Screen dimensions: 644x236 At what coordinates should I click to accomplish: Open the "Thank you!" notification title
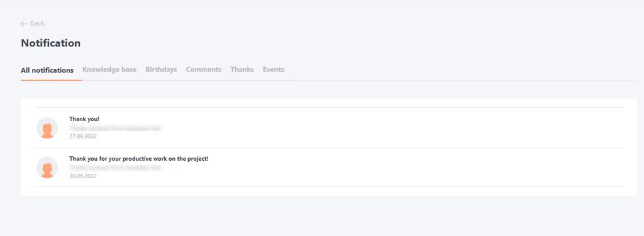[x=84, y=119]
